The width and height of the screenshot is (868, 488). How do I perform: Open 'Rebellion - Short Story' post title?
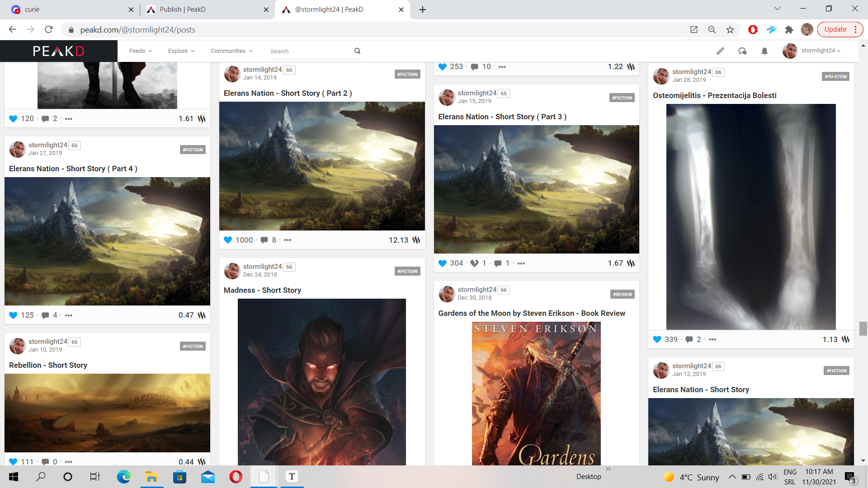point(48,365)
